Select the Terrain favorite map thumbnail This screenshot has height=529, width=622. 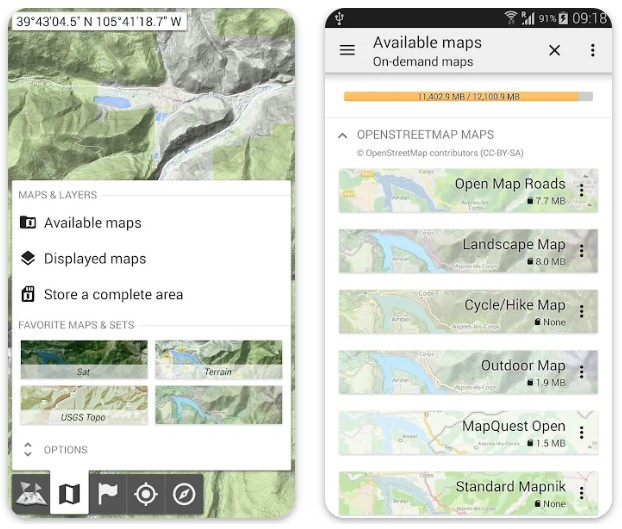click(219, 359)
